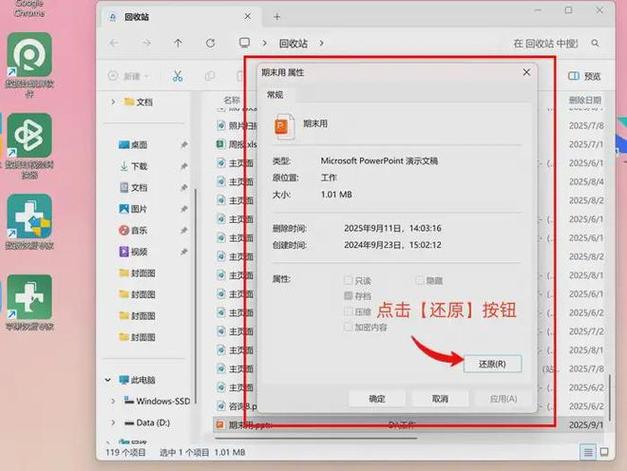Screen dimensions: 627x471
Task: Click the 119 个项目 status bar text
Action: click(126, 452)
